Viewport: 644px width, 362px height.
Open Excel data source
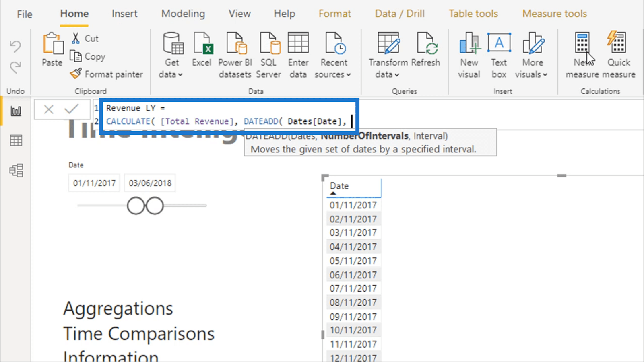(202, 50)
